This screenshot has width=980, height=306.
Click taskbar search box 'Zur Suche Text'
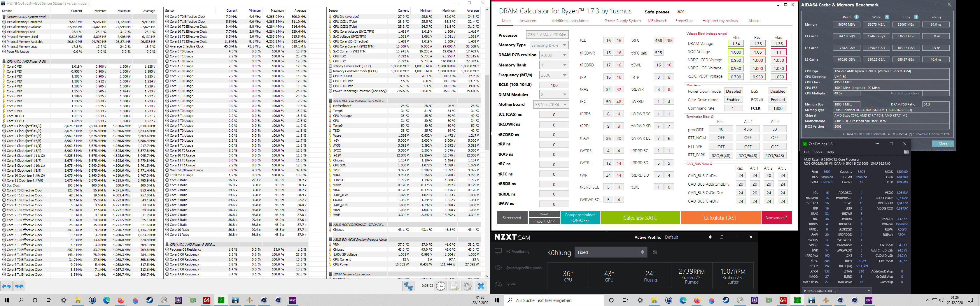pyautogui.click(x=554, y=300)
